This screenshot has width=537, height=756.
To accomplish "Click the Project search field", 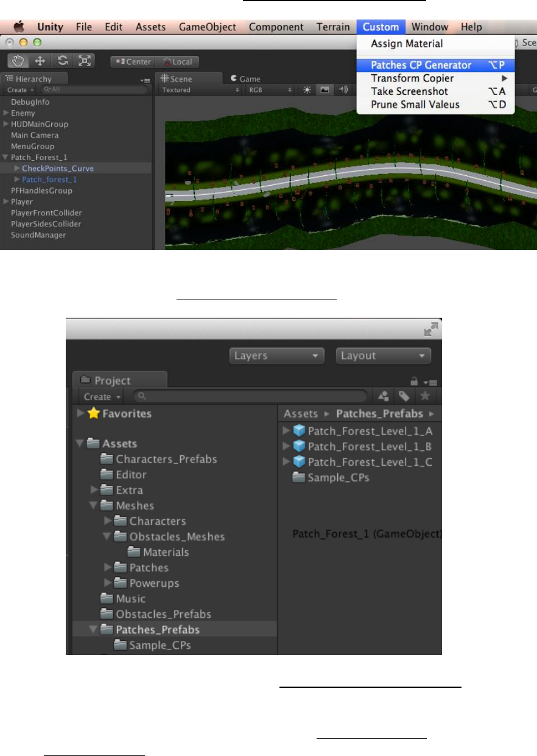I will tap(250, 397).
